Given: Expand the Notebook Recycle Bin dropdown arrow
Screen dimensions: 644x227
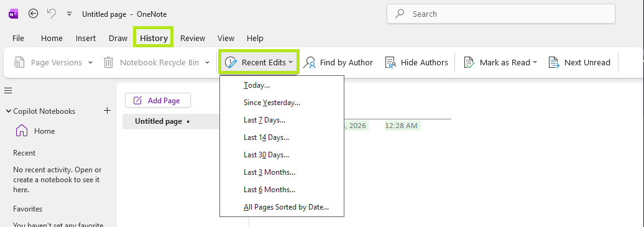Looking at the screenshot, I should point(207,63).
